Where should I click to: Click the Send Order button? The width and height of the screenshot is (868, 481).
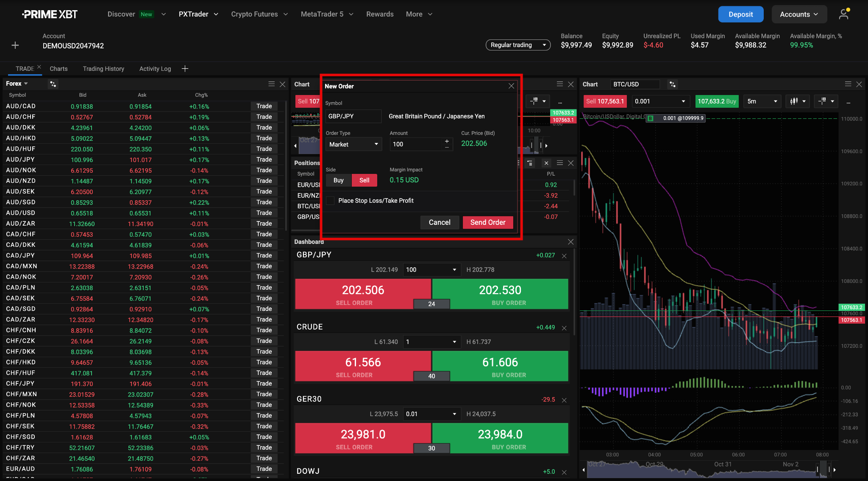pyautogui.click(x=487, y=222)
